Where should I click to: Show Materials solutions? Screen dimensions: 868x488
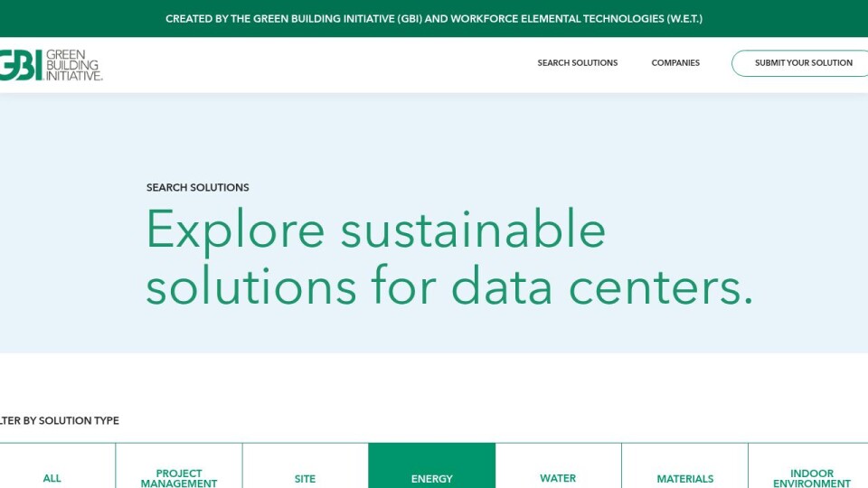[684, 478]
